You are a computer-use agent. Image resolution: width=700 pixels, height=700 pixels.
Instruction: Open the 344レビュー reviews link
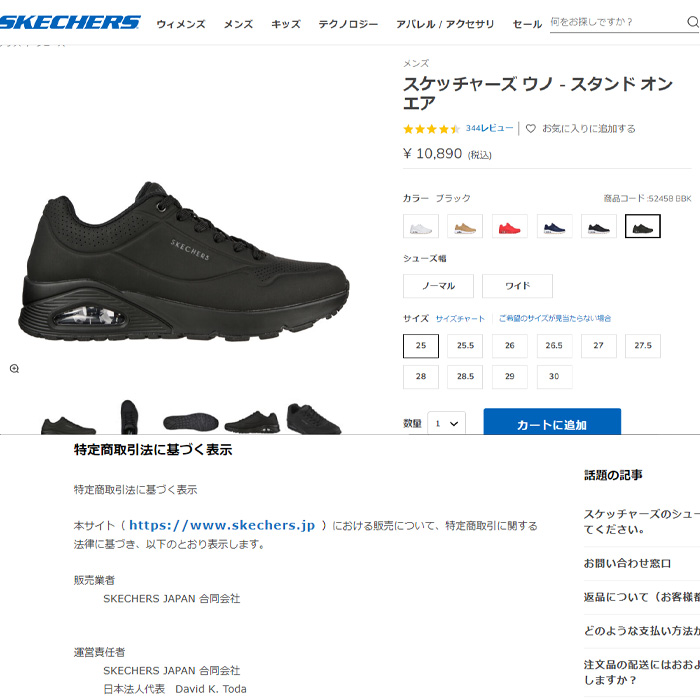(x=490, y=129)
